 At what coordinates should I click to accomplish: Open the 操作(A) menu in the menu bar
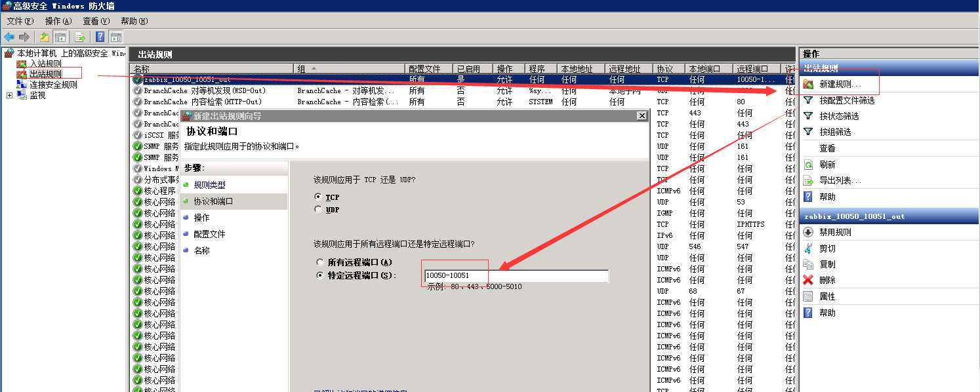(x=58, y=21)
